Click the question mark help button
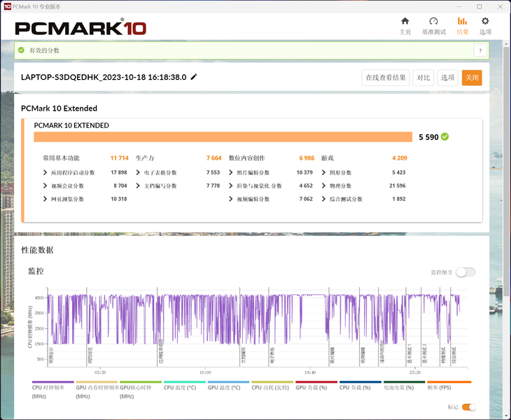This screenshot has width=511, height=420. [x=480, y=50]
